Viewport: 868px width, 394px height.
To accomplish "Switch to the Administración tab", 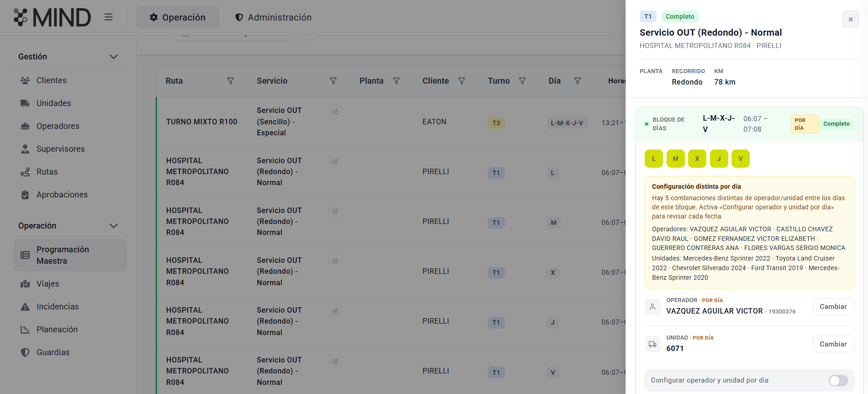I will point(273,17).
